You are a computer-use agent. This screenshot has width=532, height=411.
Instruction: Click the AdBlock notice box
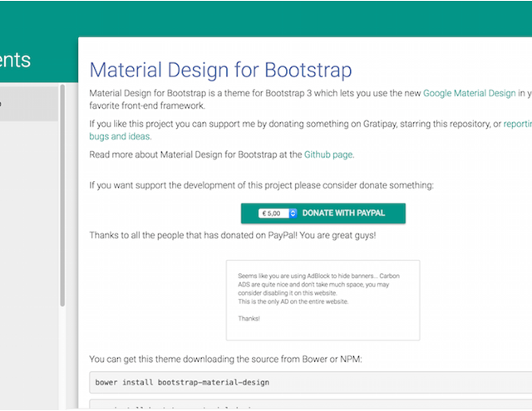click(323, 300)
